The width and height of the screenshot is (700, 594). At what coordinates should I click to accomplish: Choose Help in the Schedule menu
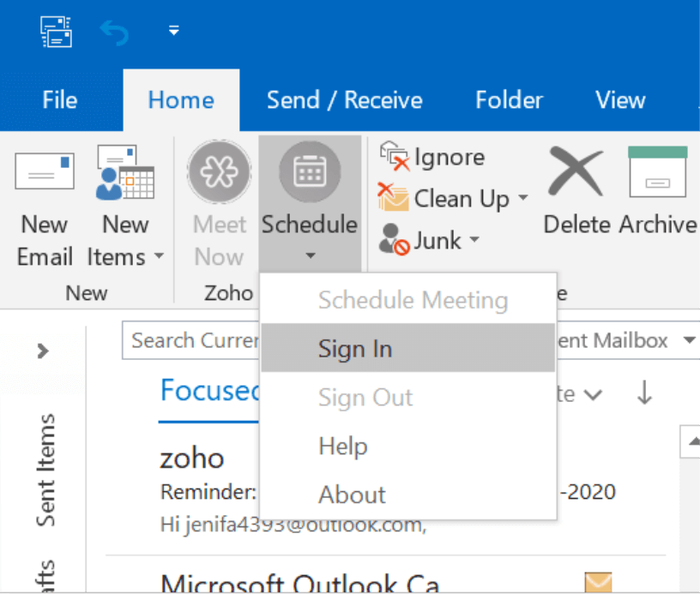point(342,447)
